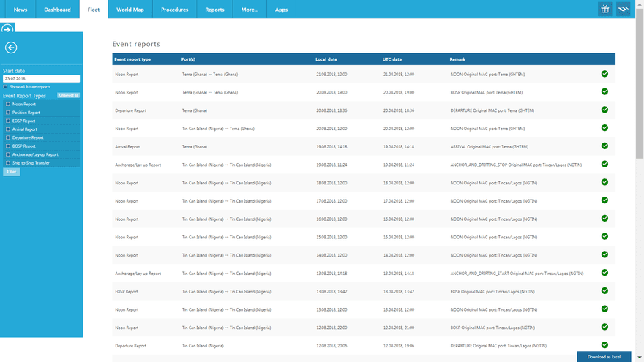Image resolution: width=644 pixels, height=362 pixels.
Task: Open the Apps tab
Action: point(281,9)
